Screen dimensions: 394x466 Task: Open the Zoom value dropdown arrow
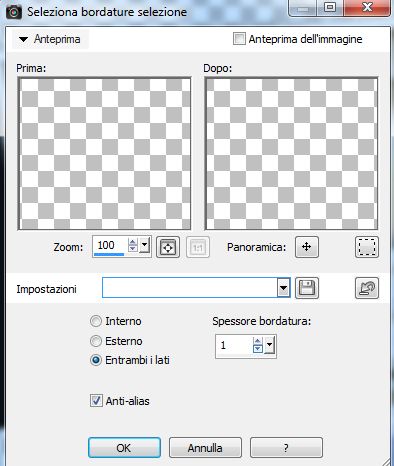click(144, 245)
